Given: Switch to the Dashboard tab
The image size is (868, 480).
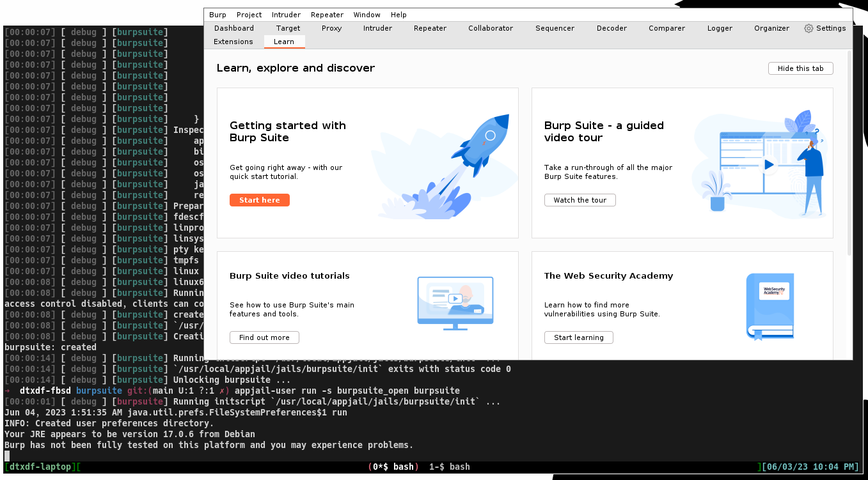Looking at the screenshot, I should pos(234,28).
